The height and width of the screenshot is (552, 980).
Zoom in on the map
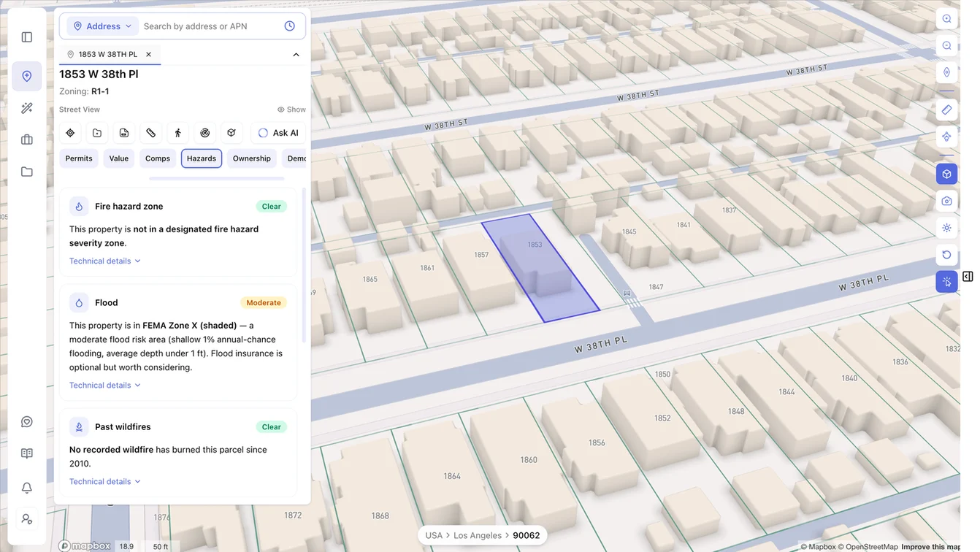tap(946, 19)
